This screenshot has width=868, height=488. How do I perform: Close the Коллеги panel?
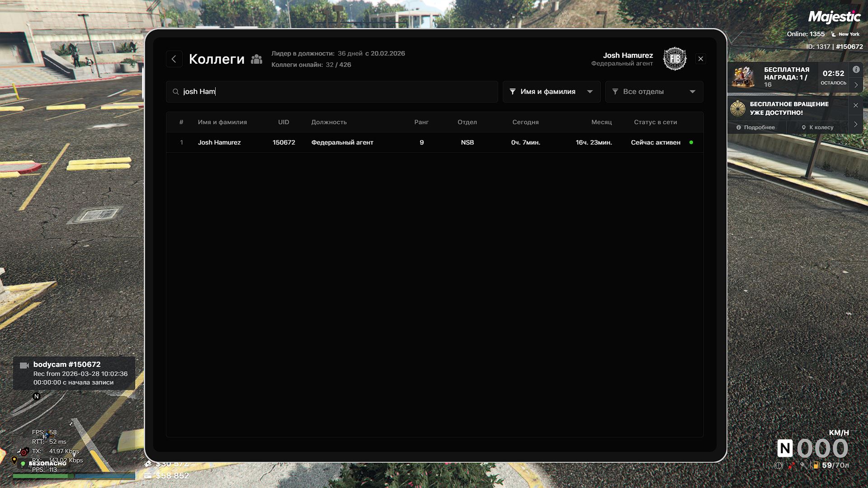700,59
